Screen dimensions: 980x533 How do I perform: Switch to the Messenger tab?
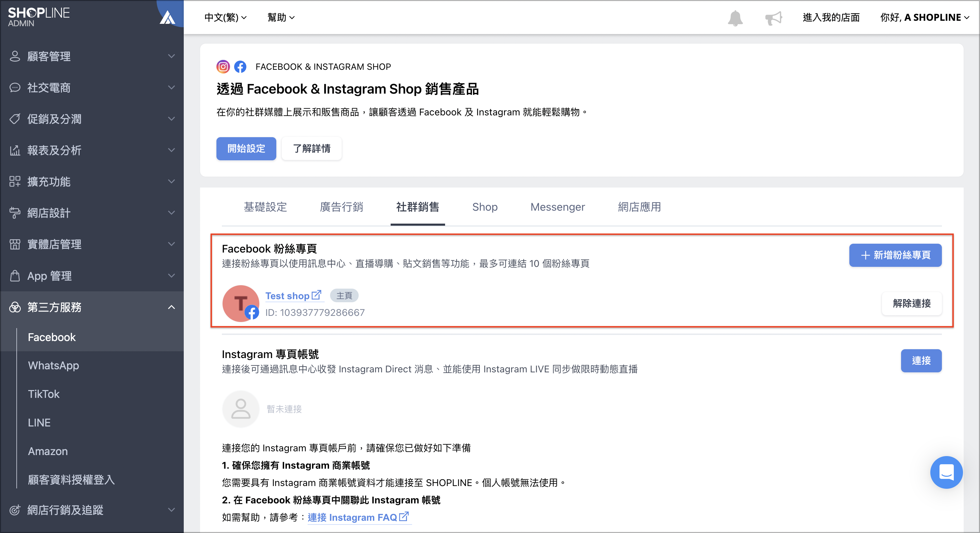click(558, 207)
